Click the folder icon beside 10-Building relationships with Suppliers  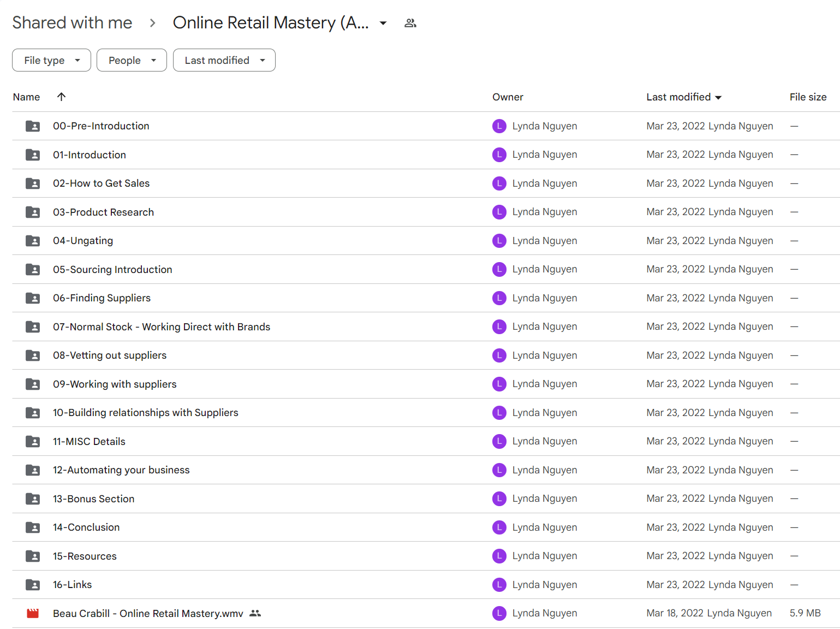click(x=33, y=413)
